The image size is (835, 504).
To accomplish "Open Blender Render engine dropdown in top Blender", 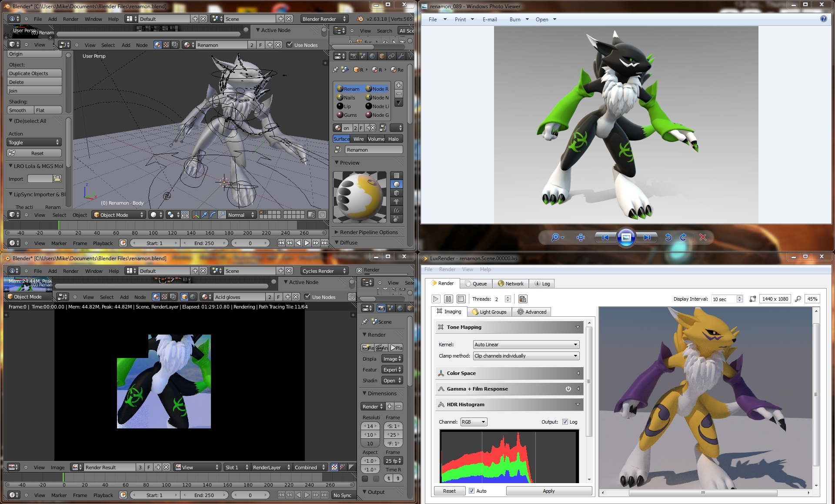I will coord(324,19).
